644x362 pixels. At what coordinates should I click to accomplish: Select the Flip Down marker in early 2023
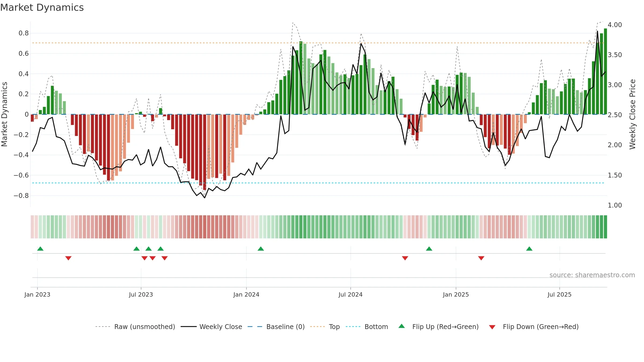pos(68,258)
